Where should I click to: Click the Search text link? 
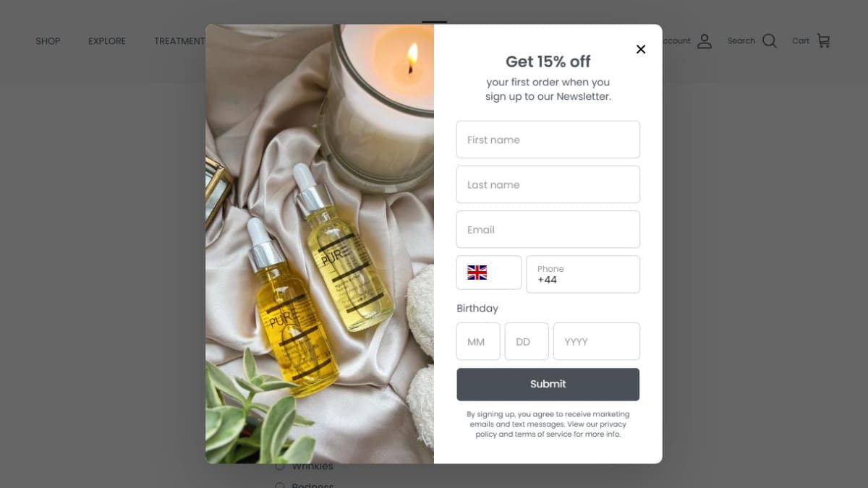(741, 41)
